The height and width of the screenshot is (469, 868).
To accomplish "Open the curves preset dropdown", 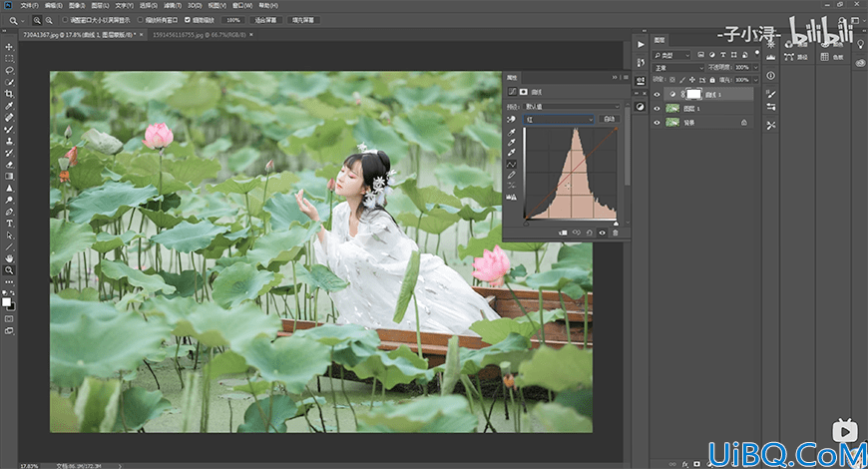I will (572, 107).
